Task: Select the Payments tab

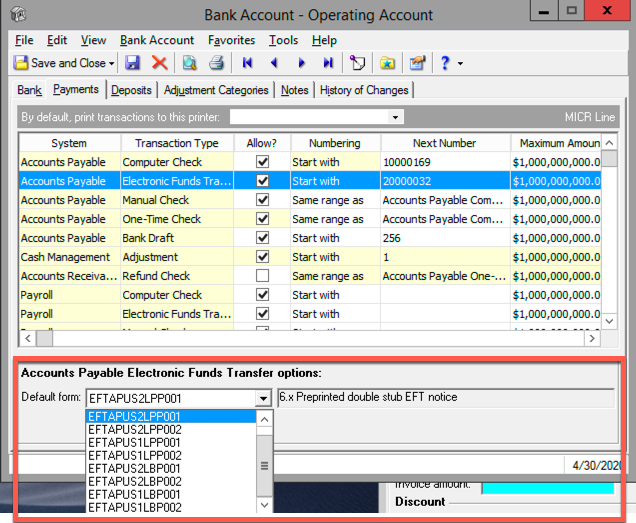Action: point(76,89)
